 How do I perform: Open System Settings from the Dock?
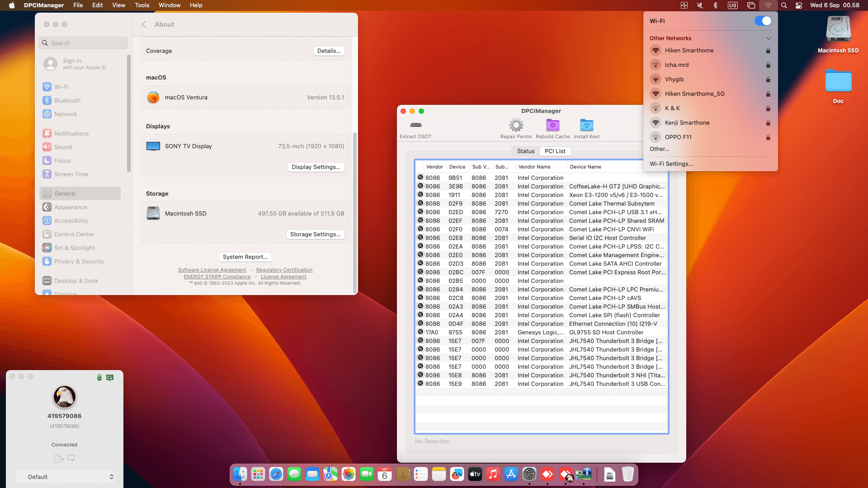tap(529, 474)
